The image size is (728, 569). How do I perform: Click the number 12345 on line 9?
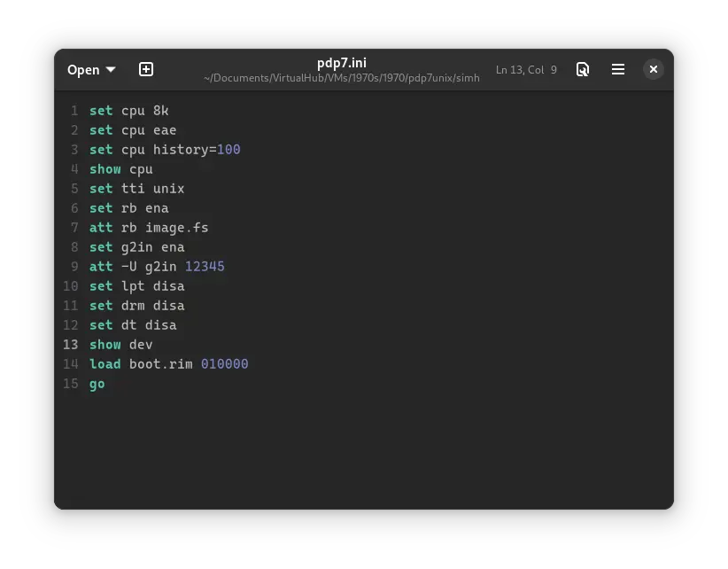(204, 266)
